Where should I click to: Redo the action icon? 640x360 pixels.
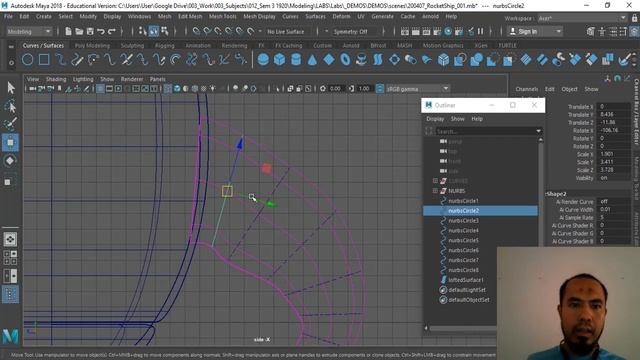pos(112,31)
